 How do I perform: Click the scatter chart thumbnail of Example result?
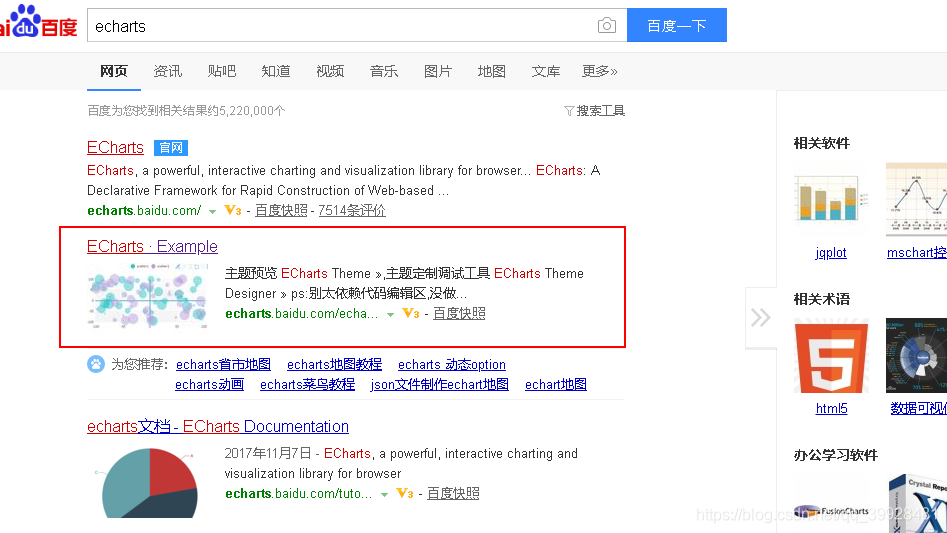tap(148, 296)
